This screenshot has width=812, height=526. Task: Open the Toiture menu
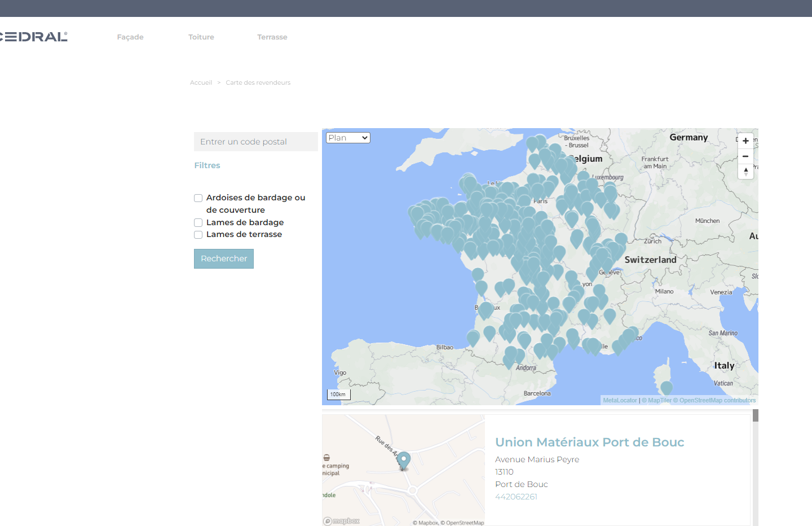[201, 37]
